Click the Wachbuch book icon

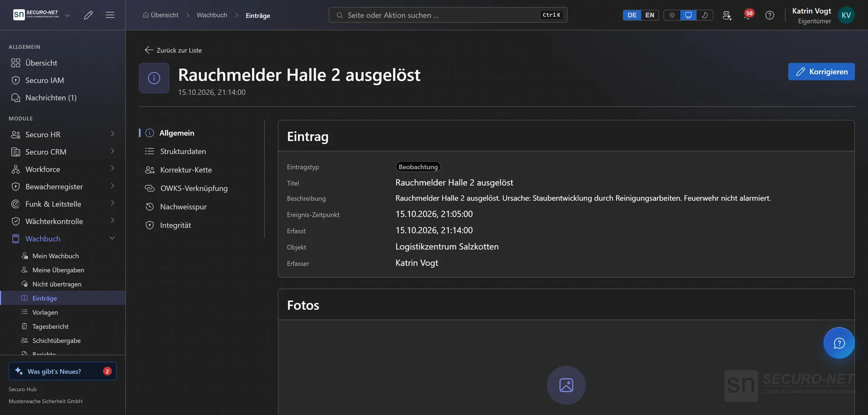[x=16, y=238]
